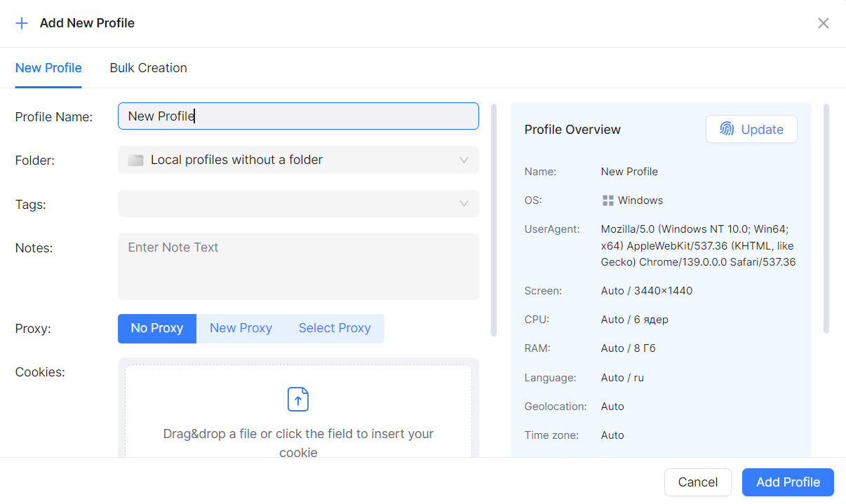The width and height of the screenshot is (846, 504).
Task: Click the Add Profile button
Action: tap(788, 482)
